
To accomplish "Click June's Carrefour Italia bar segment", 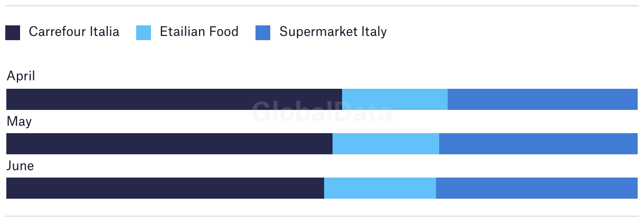I will click(x=165, y=188).
